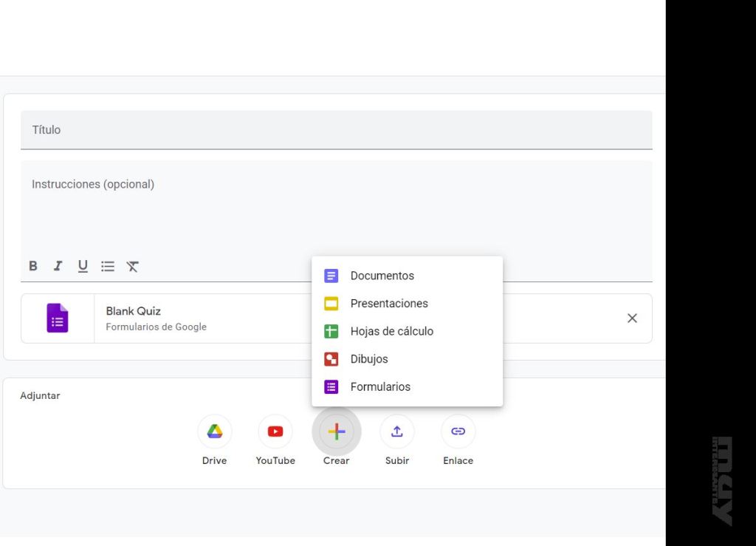This screenshot has height=546, width=756.
Task: Upload a file with Subir
Action: [x=397, y=431]
